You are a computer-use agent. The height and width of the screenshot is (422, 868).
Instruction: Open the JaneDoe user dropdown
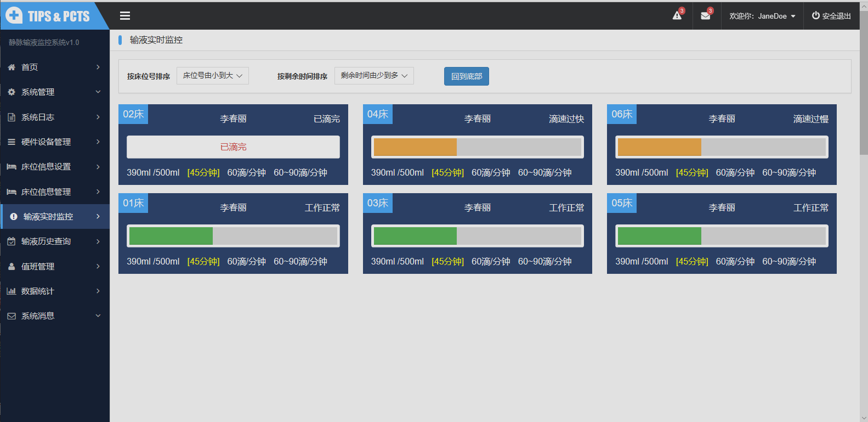tap(762, 16)
